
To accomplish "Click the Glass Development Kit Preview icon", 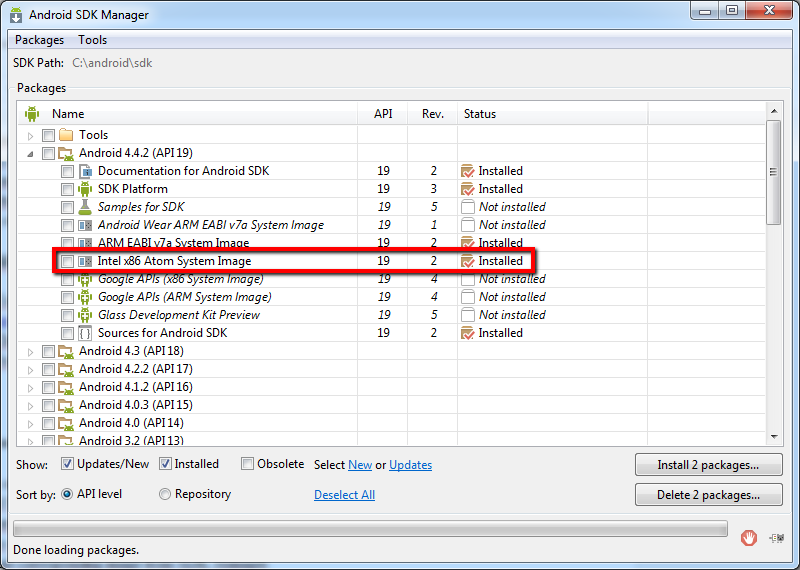I will click(x=85, y=315).
